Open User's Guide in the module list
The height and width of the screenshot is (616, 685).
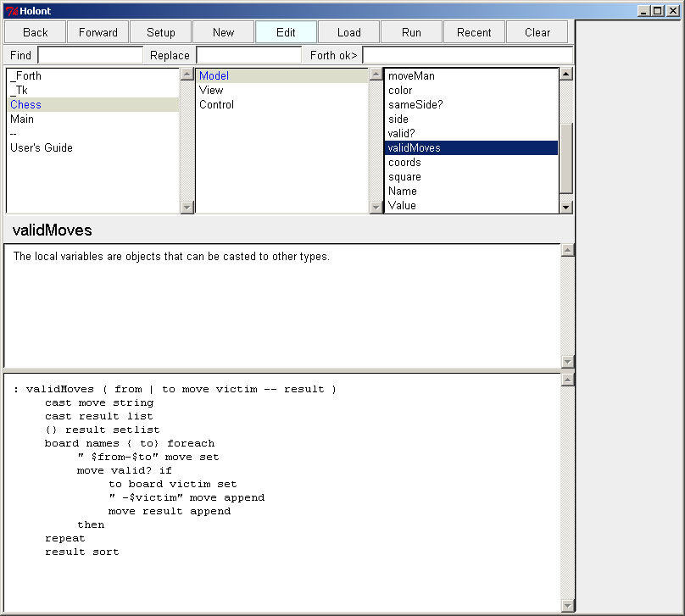(42, 148)
